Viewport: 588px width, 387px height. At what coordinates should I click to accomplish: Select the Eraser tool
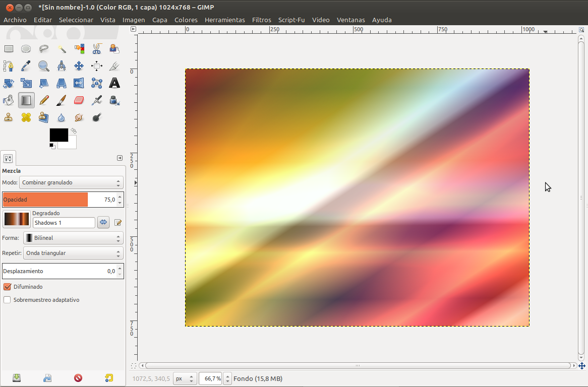point(79,100)
